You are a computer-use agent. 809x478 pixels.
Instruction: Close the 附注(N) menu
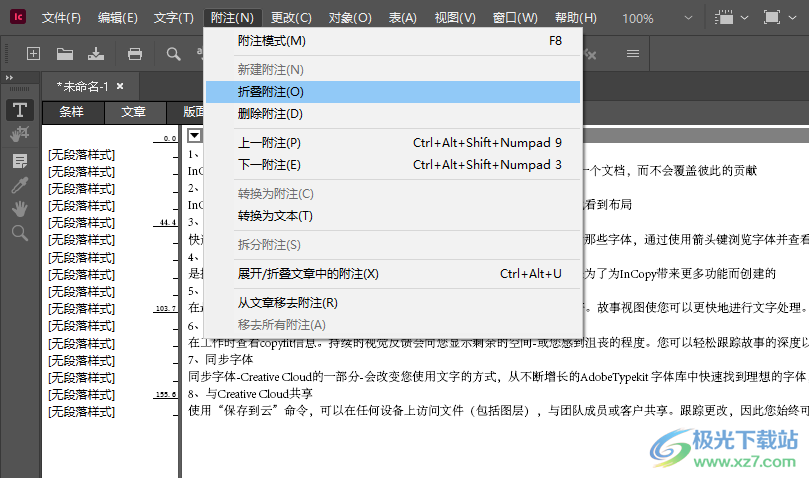[x=232, y=18]
